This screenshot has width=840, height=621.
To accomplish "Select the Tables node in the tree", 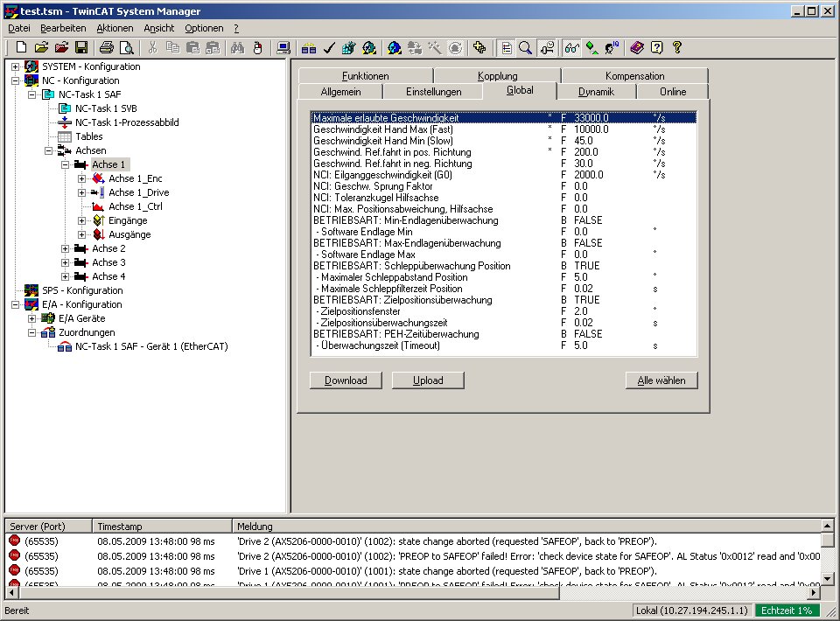I will (x=89, y=136).
